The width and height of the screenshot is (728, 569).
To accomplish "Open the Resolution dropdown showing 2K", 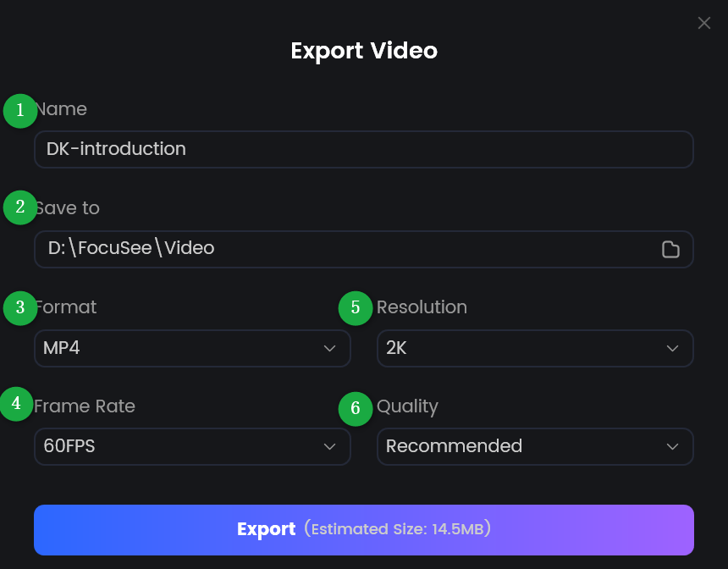I will coord(535,348).
